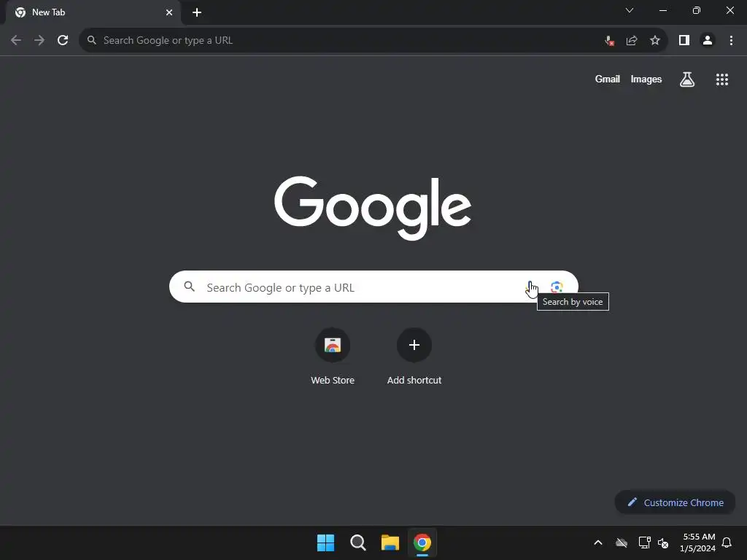
Task: Open the network tray icon
Action: 645,542
